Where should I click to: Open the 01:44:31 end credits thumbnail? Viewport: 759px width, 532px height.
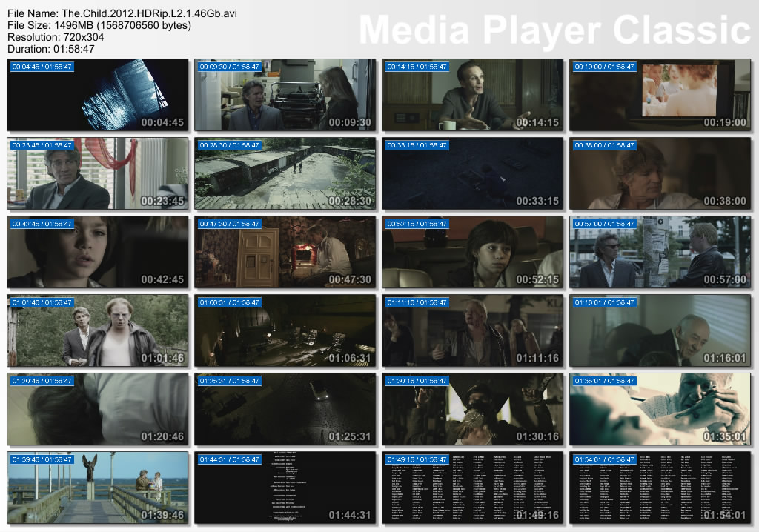(x=285, y=488)
